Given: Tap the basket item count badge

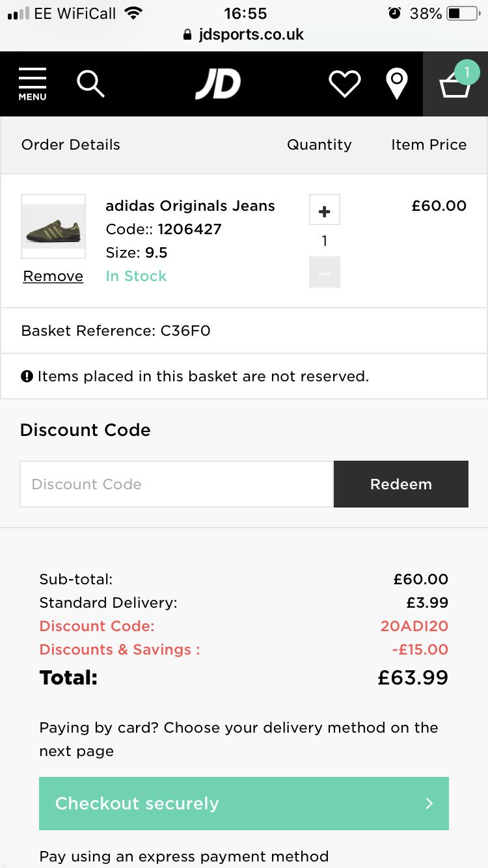Looking at the screenshot, I should pos(467,72).
